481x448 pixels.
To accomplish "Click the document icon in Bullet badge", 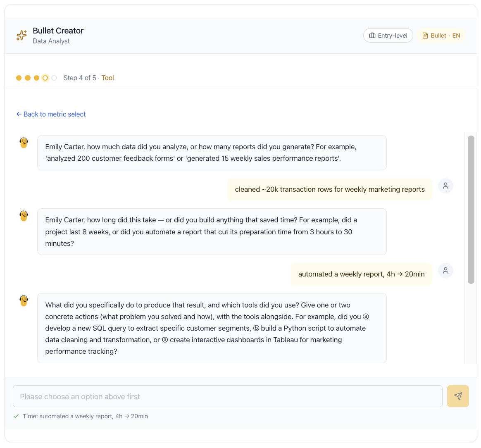I will 425,36.
